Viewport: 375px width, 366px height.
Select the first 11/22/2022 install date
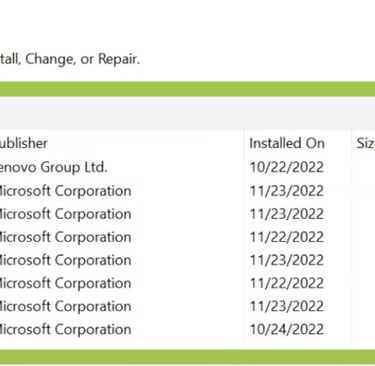pos(287,237)
